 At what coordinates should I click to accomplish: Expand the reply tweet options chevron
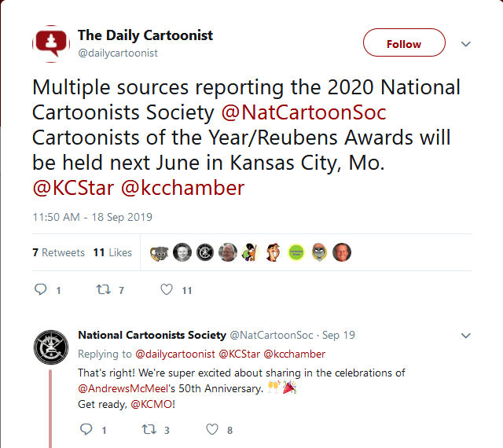466,336
